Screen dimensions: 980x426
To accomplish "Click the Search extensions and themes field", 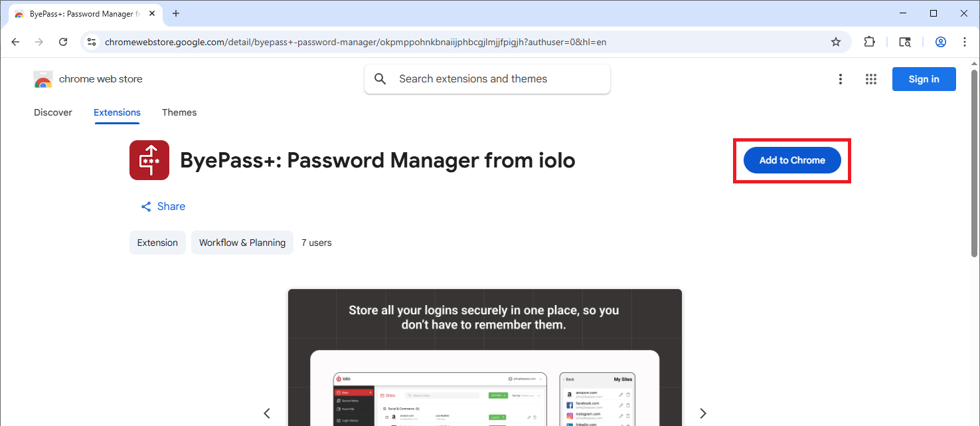I will pos(487,79).
